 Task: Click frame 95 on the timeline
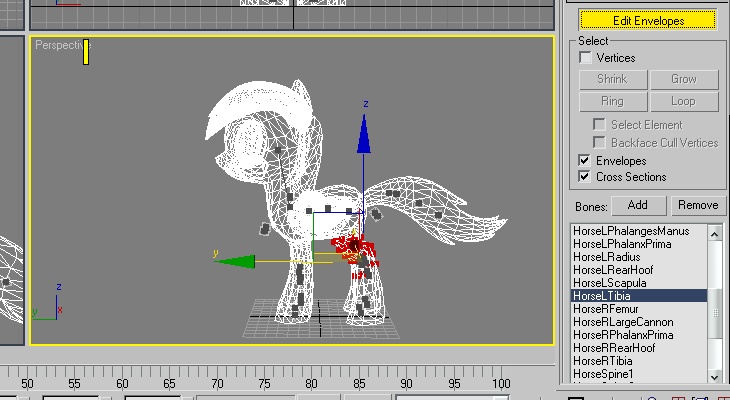[454, 384]
